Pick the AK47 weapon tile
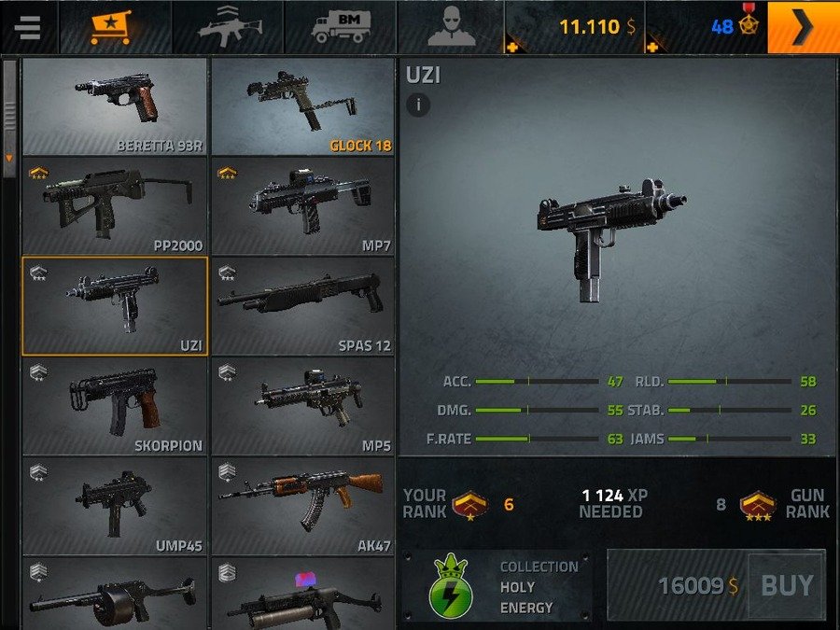This screenshot has width=840, height=630. (302, 506)
